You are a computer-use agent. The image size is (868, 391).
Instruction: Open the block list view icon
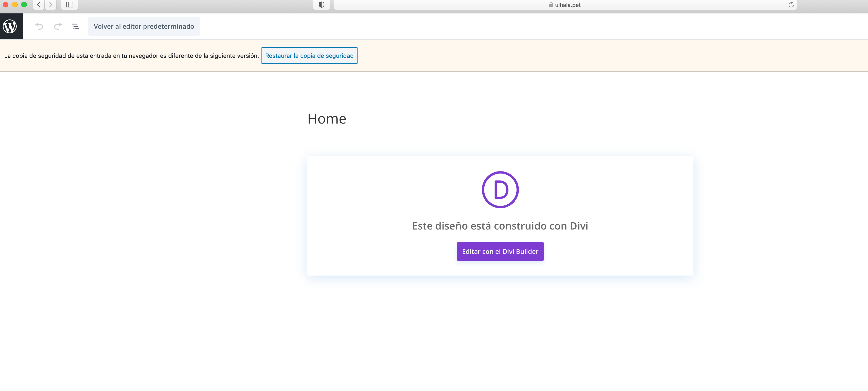pos(75,26)
